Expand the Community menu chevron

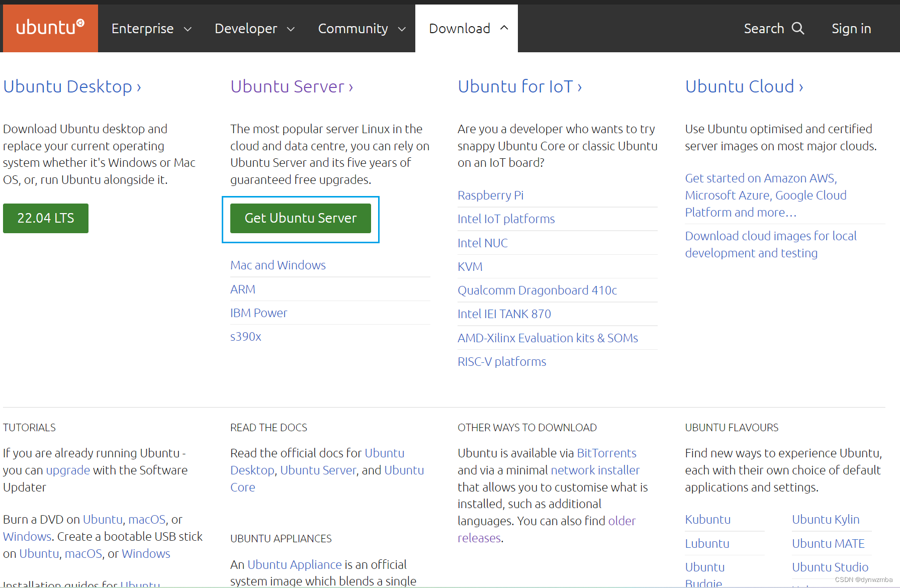click(402, 29)
